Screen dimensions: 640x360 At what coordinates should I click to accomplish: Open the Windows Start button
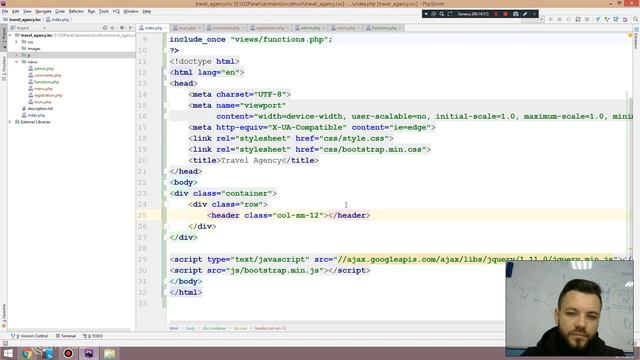[x=8, y=353]
